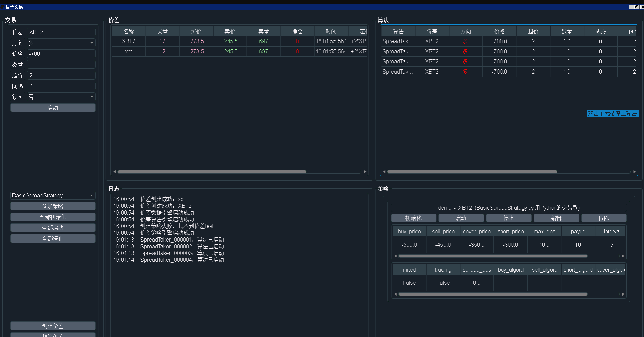The height and width of the screenshot is (337, 644).
Task: Click the 买价 column header
Action: pos(196,31)
